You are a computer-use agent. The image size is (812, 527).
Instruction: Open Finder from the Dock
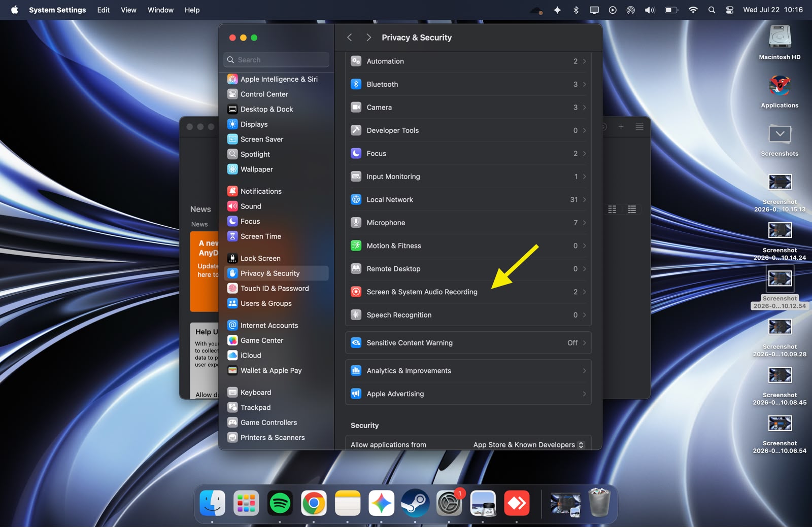click(x=212, y=504)
